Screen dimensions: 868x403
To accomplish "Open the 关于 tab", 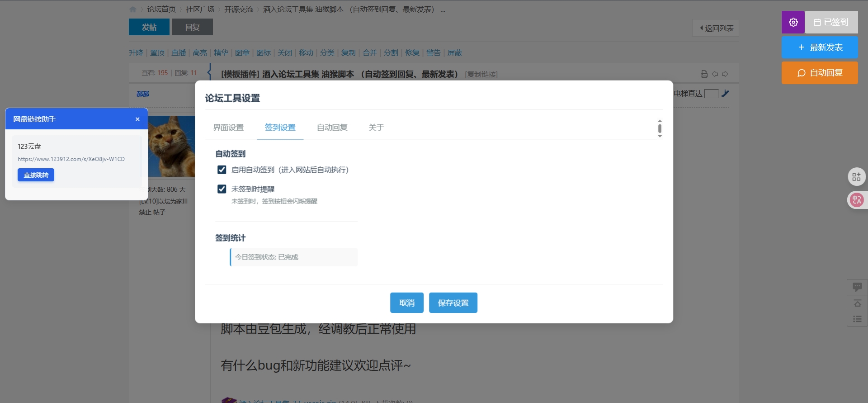I will coord(376,128).
